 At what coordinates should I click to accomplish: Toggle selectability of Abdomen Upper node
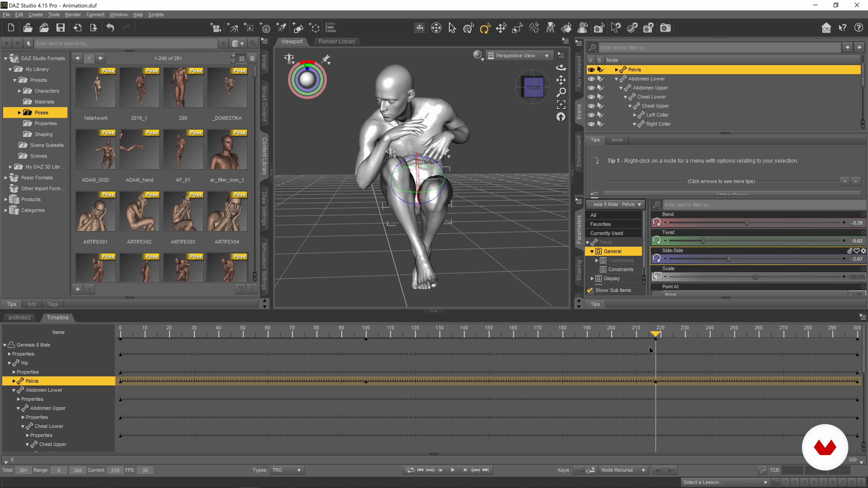[x=600, y=88]
